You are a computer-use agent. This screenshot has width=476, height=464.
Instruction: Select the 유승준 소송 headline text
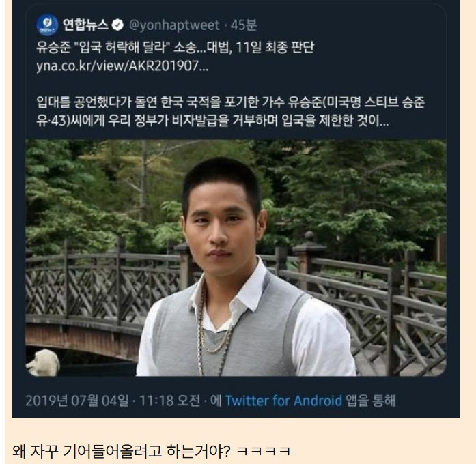tap(175, 48)
